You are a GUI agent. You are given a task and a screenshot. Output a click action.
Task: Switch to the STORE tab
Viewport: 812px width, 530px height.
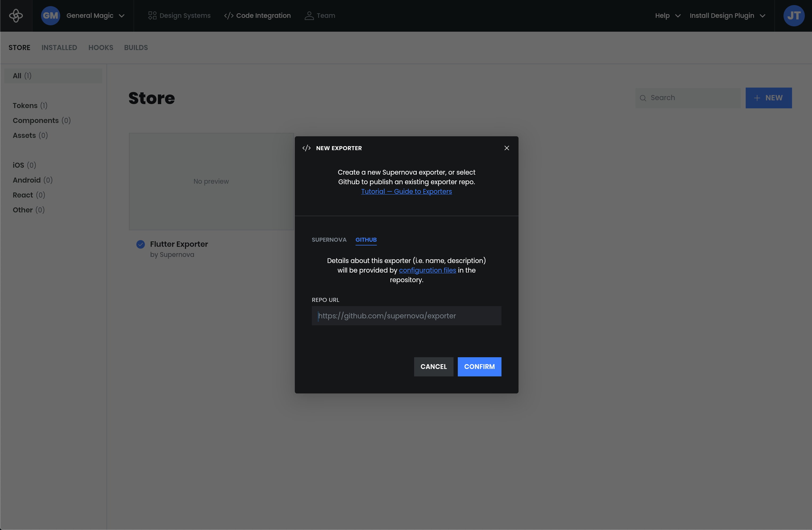coord(19,48)
